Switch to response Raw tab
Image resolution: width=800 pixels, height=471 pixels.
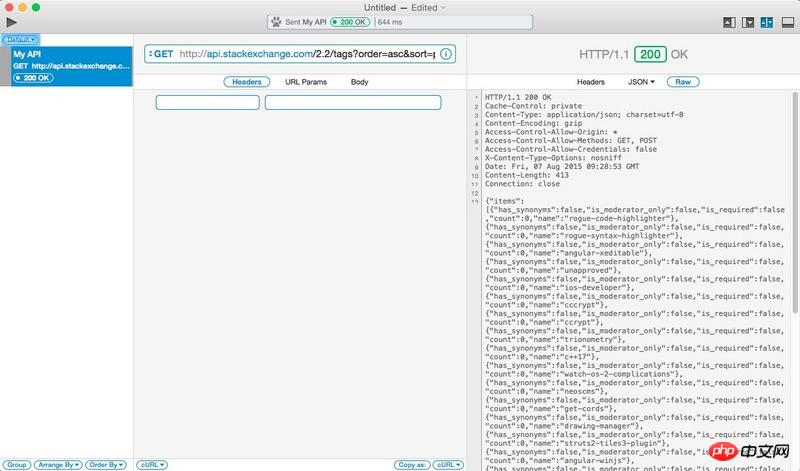tap(683, 82)
